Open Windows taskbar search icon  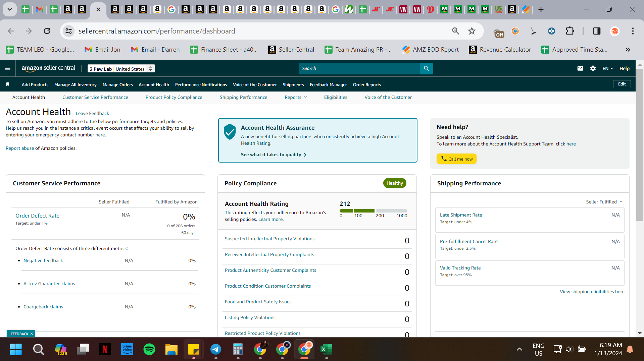pyautogui.click(x=38, y=349)
